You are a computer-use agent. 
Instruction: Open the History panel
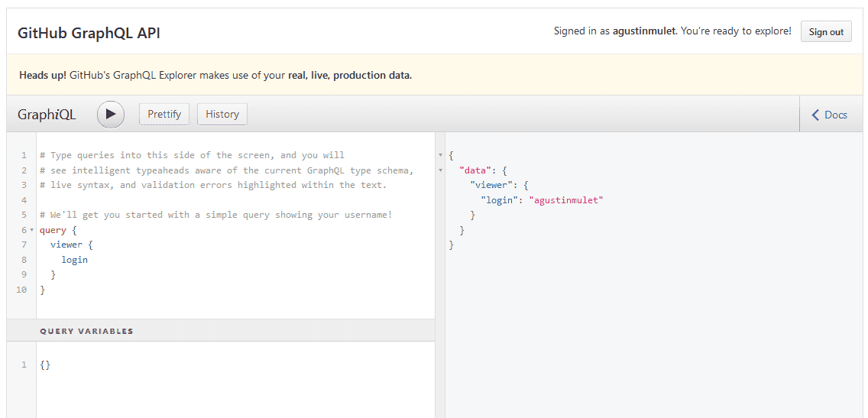pos(222,114)
